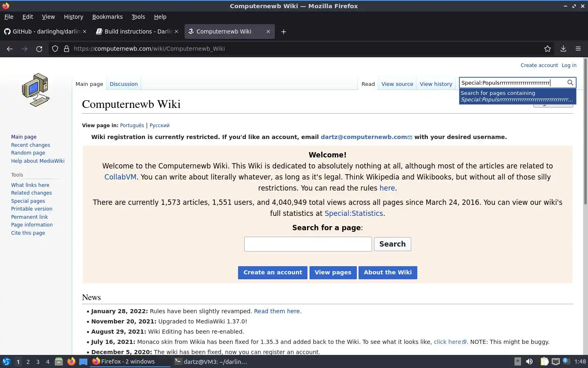
Task: Click the View pages button
Action: (333, 272)
